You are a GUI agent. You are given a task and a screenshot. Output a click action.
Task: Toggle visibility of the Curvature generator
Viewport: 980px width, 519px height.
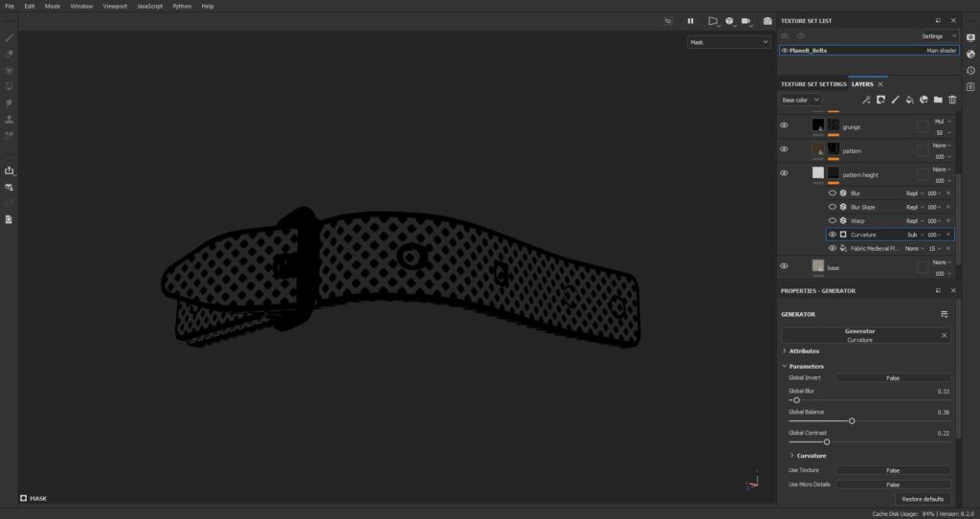point(833,235)
